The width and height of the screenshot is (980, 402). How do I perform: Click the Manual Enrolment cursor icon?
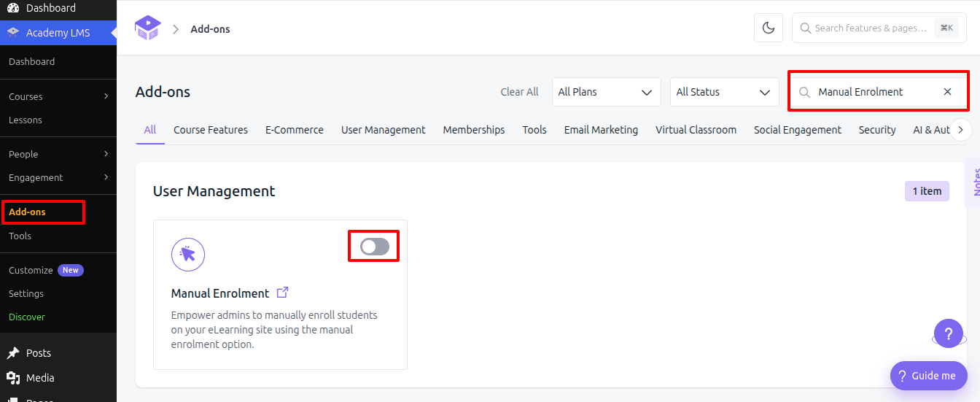click(188, 254)
